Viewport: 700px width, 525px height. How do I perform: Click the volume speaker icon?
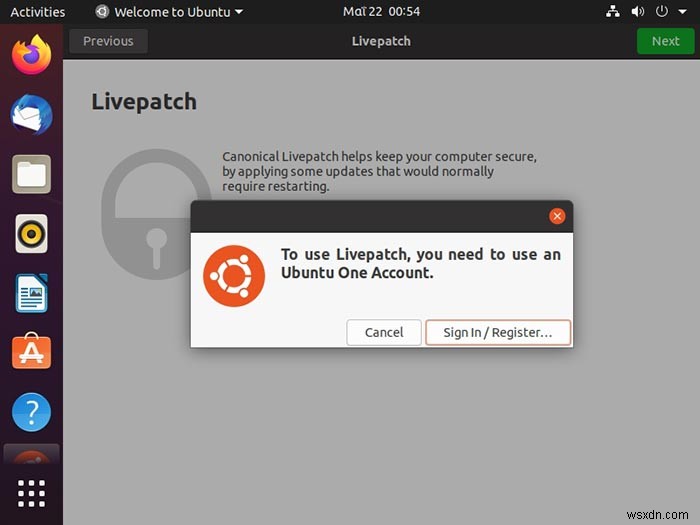[x=637, y=12]
